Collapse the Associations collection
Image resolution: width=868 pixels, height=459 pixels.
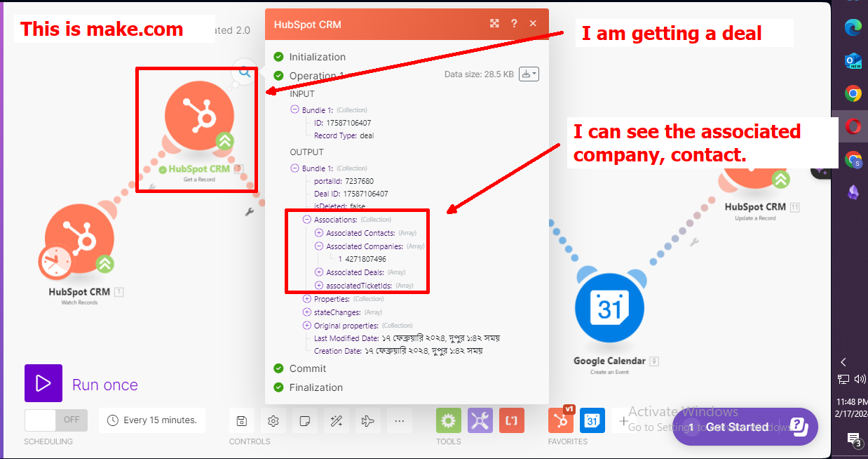pos(307,220)
